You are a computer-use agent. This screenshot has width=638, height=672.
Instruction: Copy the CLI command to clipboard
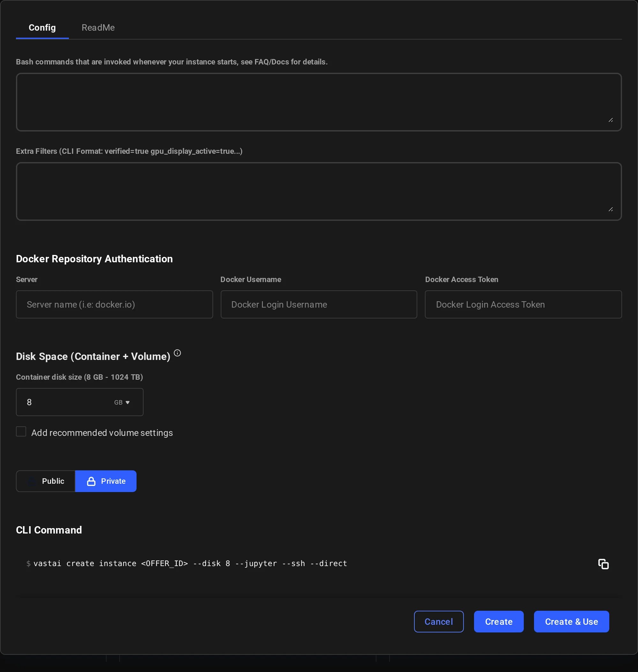tap(603, 564)
